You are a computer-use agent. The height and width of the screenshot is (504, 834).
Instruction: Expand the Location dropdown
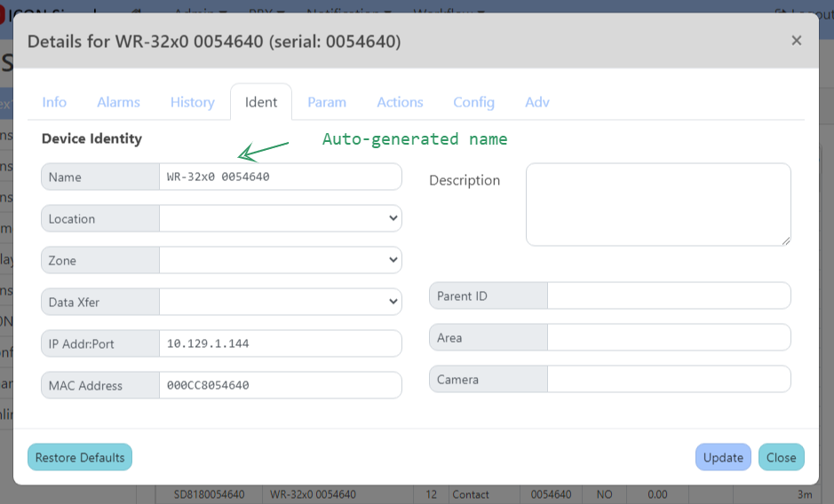[280, 218]
